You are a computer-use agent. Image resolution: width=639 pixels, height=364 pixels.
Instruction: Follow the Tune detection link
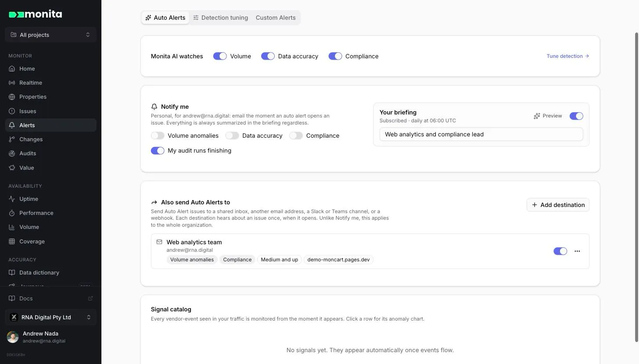point(568,56)
